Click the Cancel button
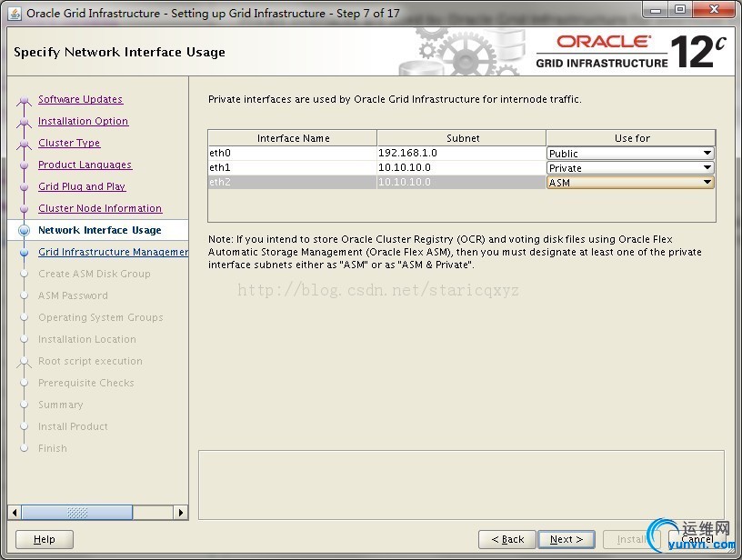 [x=697, y=539]
